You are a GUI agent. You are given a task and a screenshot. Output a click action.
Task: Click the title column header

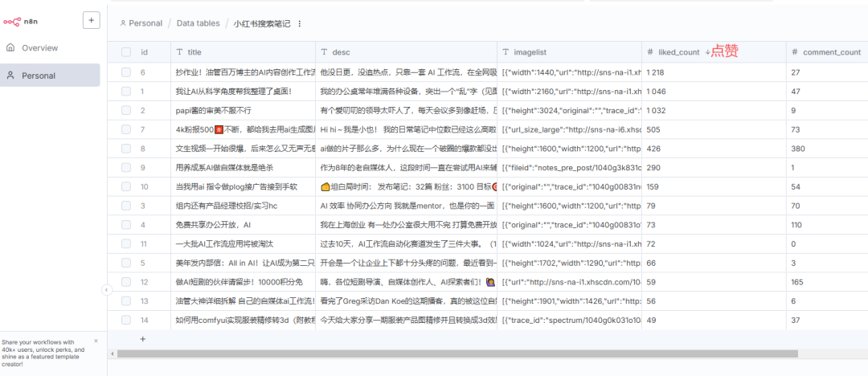pyautogui.click(x=243, y=52)
